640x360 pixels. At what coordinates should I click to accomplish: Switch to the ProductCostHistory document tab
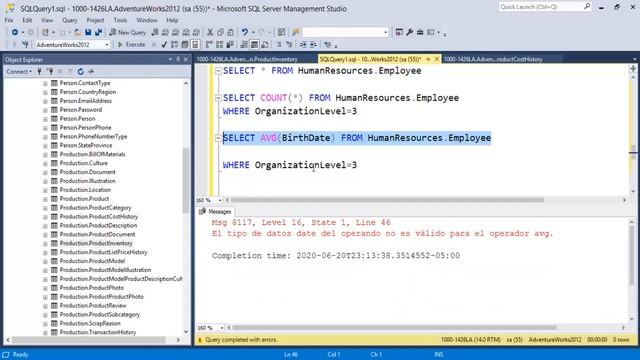(x=493, y=60)
